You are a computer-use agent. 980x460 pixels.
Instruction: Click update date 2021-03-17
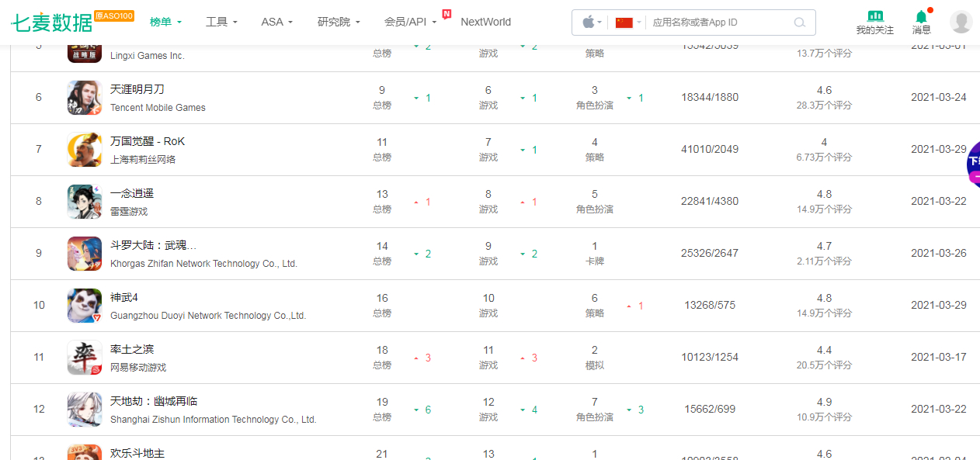(x=940, y=357)
